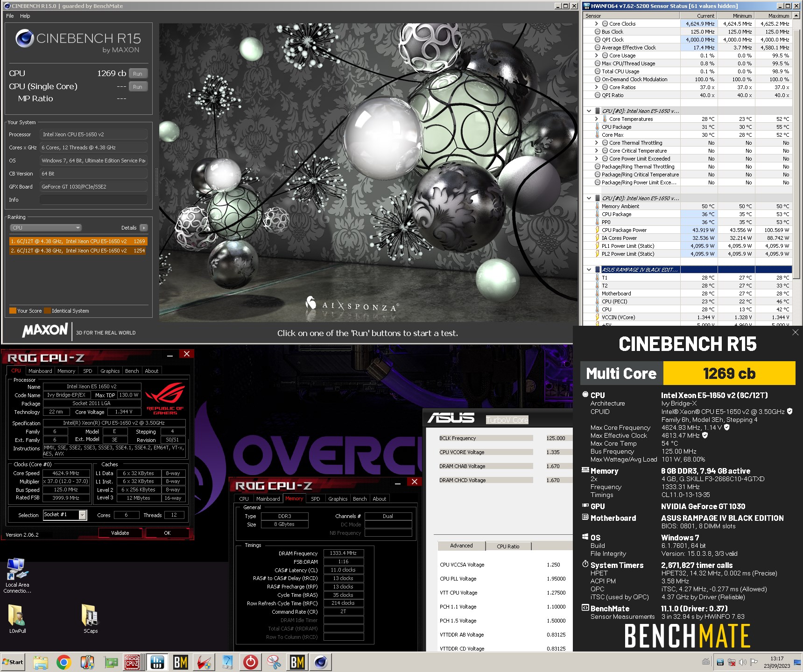The image size is (803, 672).
Task: Adjust the BCLK Frequency slider bar
Action: (486, 438)
